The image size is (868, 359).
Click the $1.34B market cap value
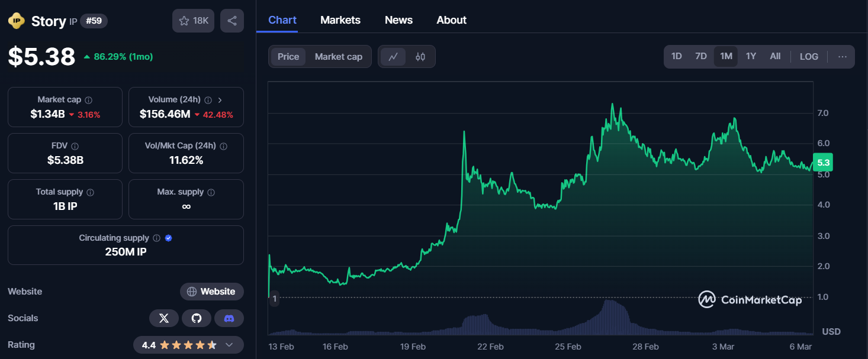pyautogui.click(x=48, y=114)
